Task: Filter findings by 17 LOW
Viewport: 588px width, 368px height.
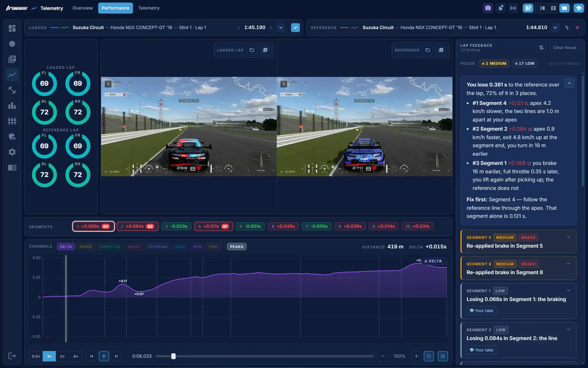Action: tap(525, 63)
